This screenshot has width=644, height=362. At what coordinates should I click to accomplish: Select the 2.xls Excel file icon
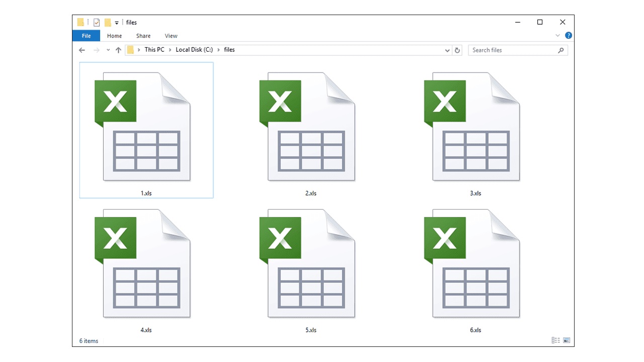click(x=307, y=126)
